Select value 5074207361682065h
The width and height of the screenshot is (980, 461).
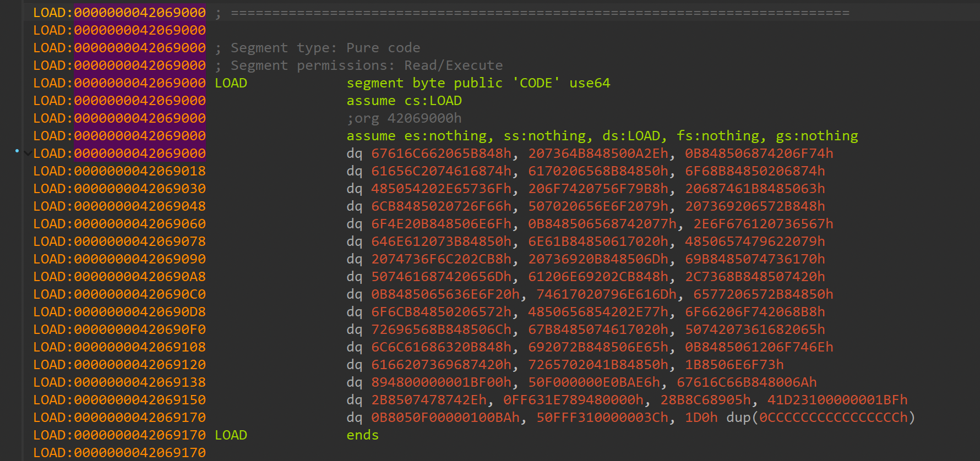tap(755, 330)
